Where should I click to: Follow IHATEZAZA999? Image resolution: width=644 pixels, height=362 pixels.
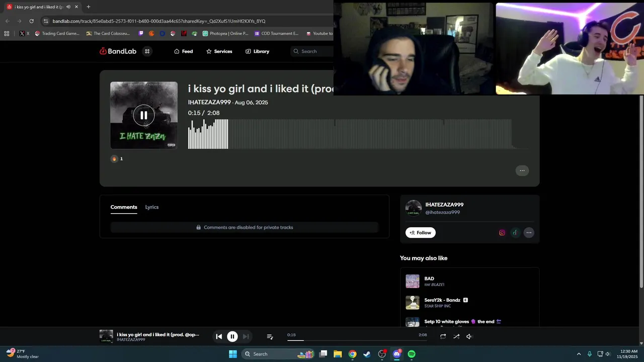click(x=421, y=233)
